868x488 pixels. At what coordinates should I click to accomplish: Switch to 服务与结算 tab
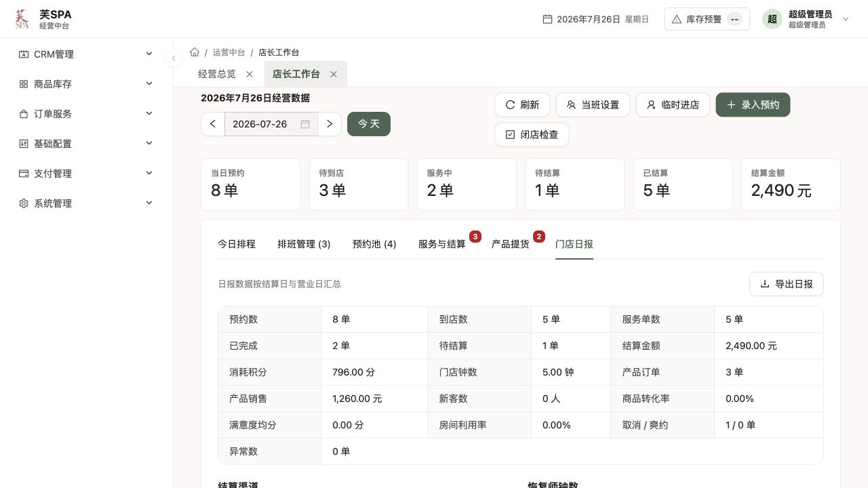(442, 244)
